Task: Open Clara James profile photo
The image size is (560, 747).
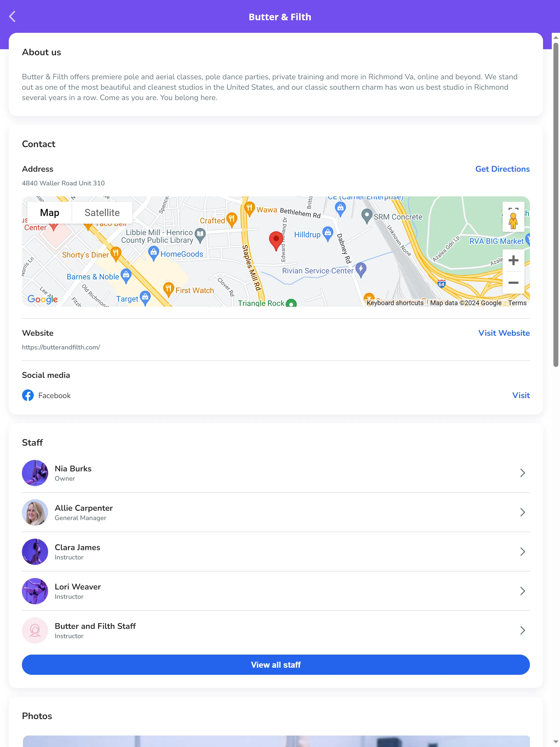Action: 35,552
